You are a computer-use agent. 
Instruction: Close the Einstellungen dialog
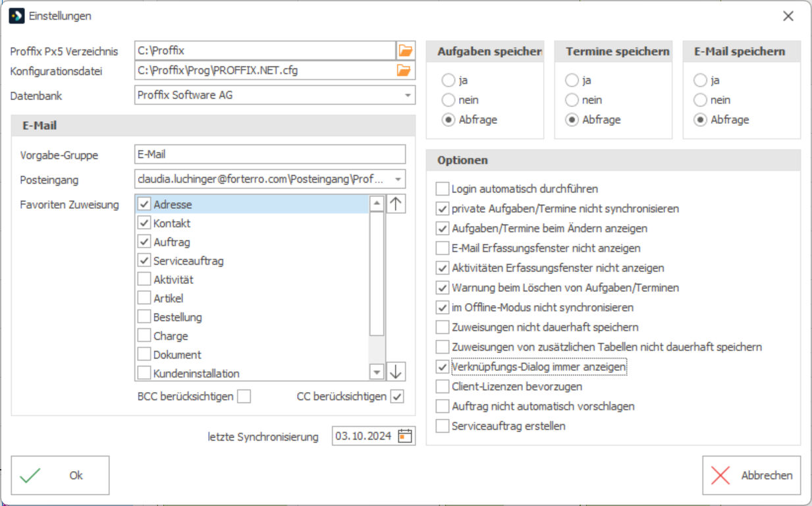(x=788, y=16)
